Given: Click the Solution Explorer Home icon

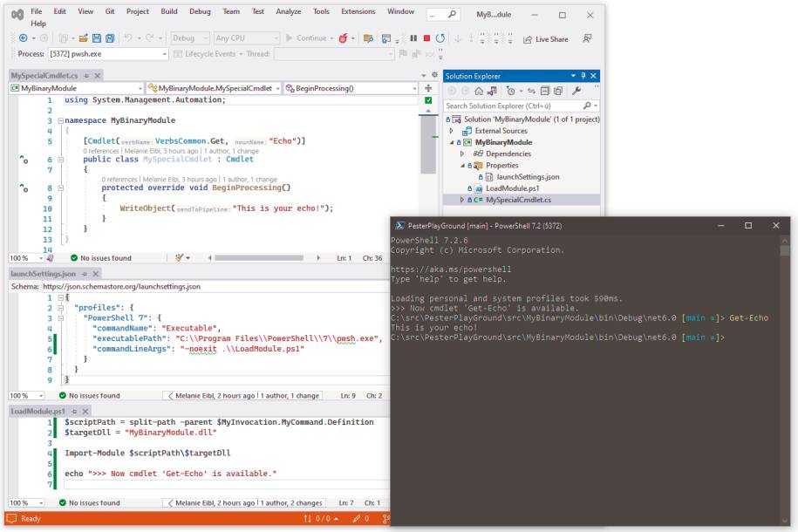Looking at the screenshot, I should 479,91.
